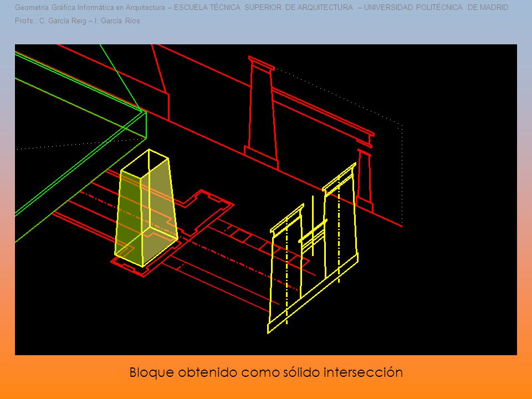Click the small red column near the pylon
Viewport: 532px width, 399px height.
(365, 181)
